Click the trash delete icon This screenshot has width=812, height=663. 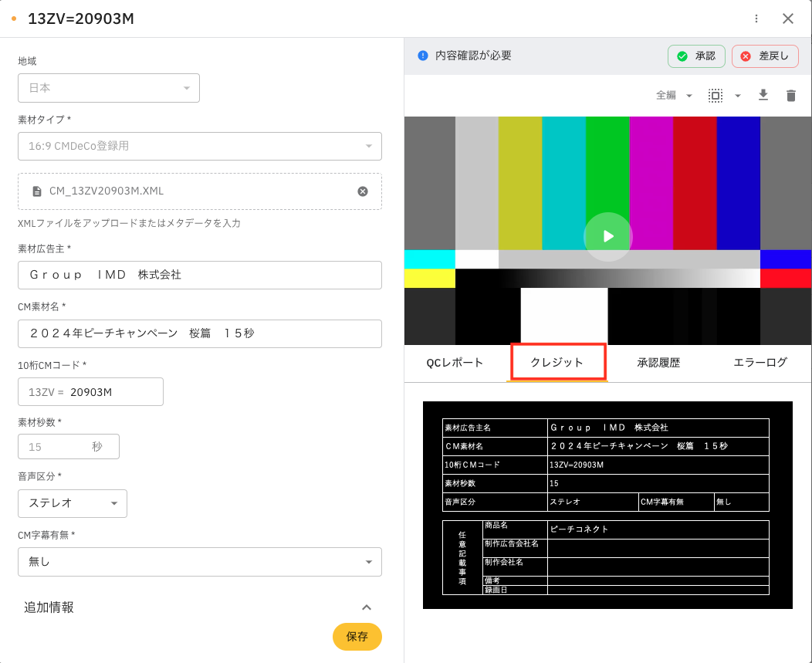(x=790, y=95)
